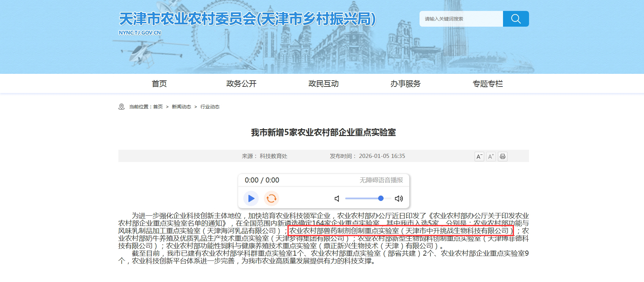Image resolution: width=644 pixels, height=282 pixels.
Task: Select the 办事服务 navigation item
Action: pos(405,84)
